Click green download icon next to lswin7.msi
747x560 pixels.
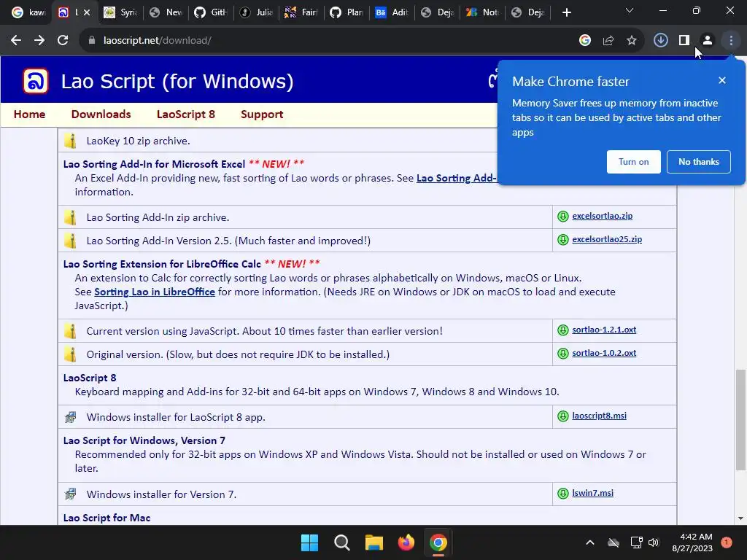563,494
